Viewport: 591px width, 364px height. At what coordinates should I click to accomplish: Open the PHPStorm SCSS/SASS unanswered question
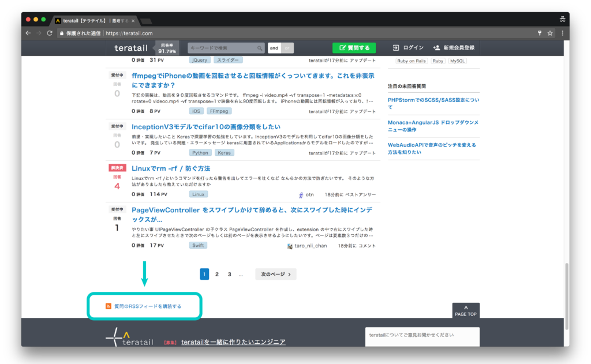coord(433,103)
